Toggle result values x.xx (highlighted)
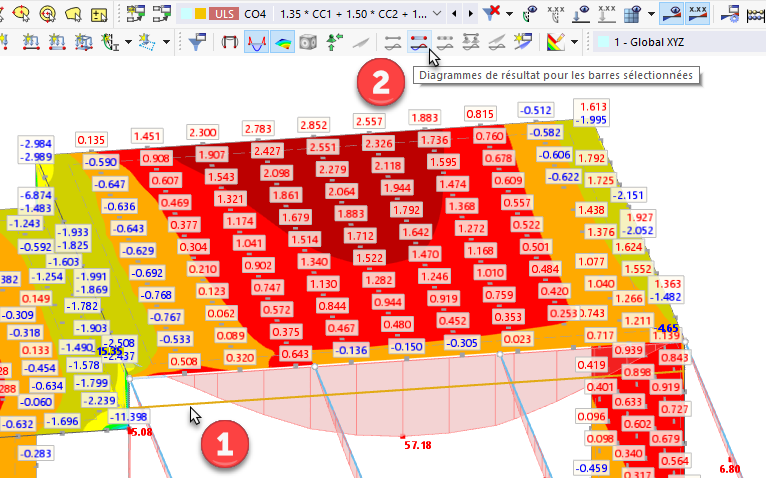This screenshot has height=478, width=766. (x=698, y=14)
